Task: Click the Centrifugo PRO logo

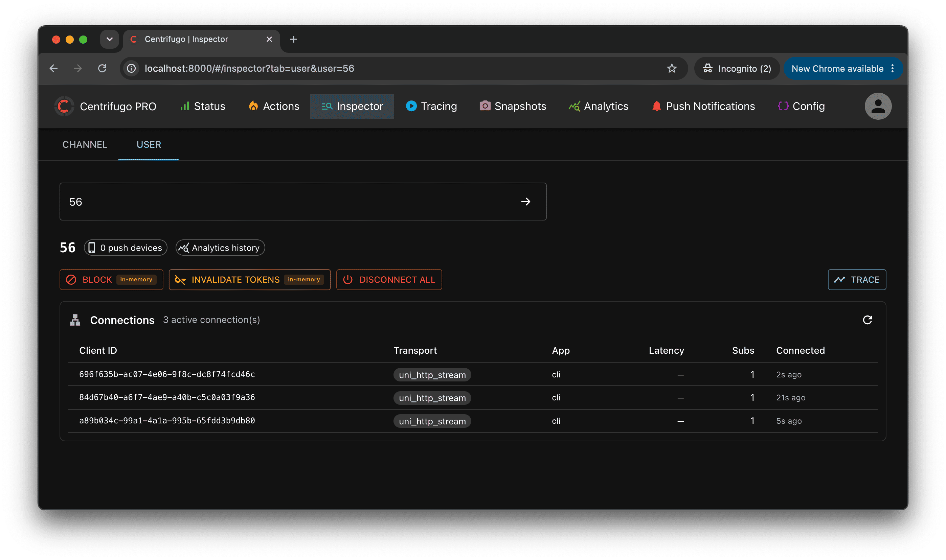Action: (64, 107)
